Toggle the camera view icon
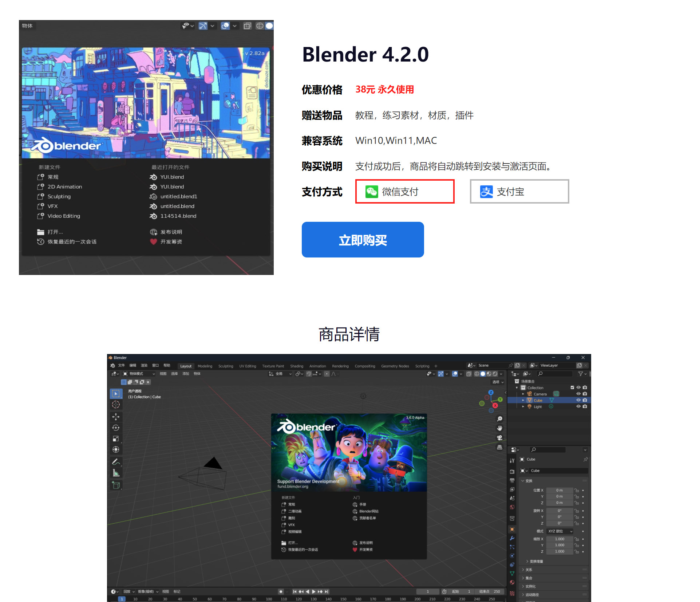Viewport: 700px width, 602px height. [500, 438]
